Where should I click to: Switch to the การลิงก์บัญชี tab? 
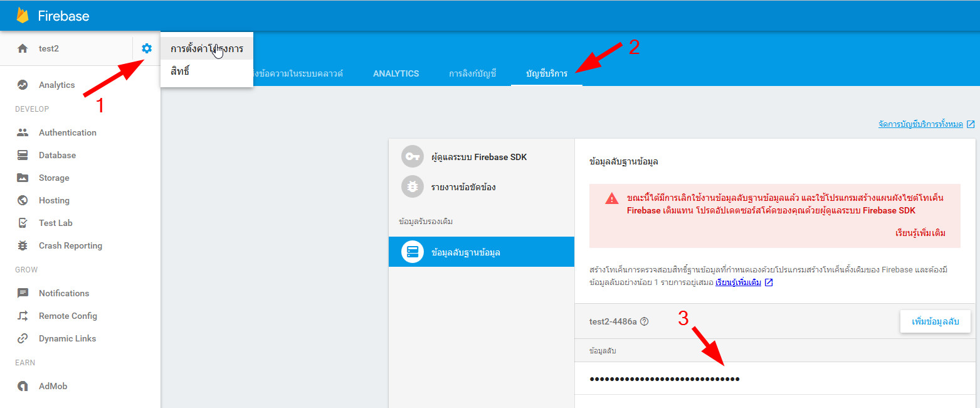tap(472, 73)
